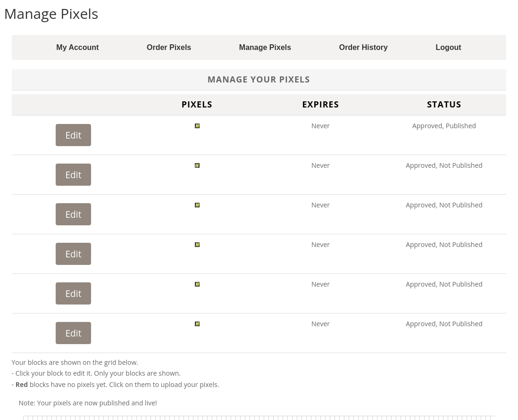This screenshot has height=420, width=518.
Task: Open Order History from the navigation bar
Action: 363,47
